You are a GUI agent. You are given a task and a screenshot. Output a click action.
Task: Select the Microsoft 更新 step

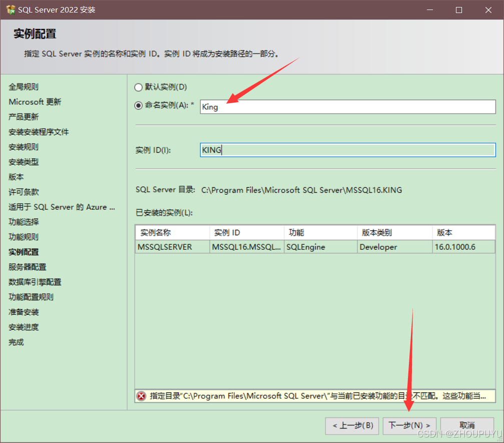(35, 102)
